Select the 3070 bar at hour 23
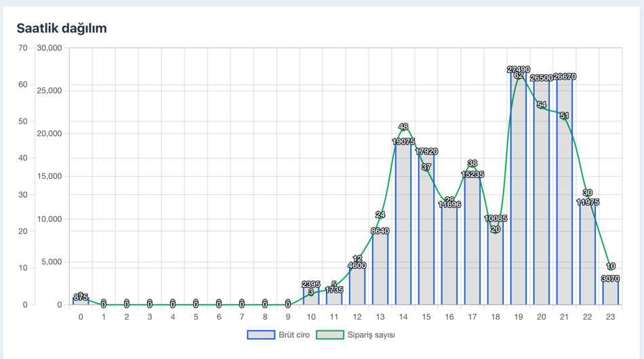The height and width of the screenshot is (359, 644). click(611, 293)
